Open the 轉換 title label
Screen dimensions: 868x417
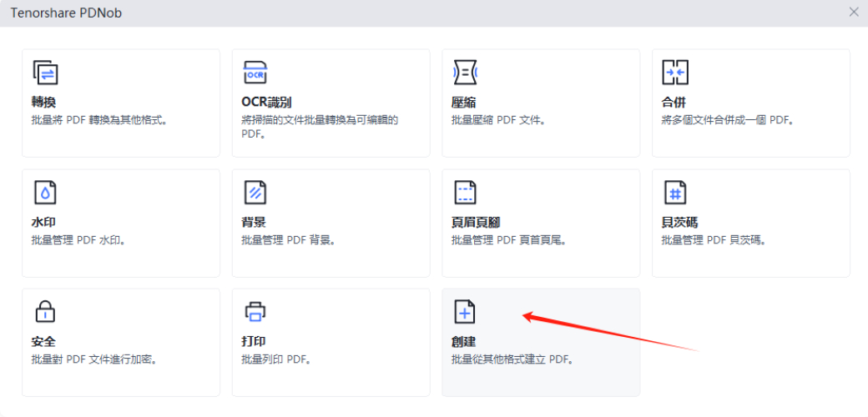pos(43,103)
